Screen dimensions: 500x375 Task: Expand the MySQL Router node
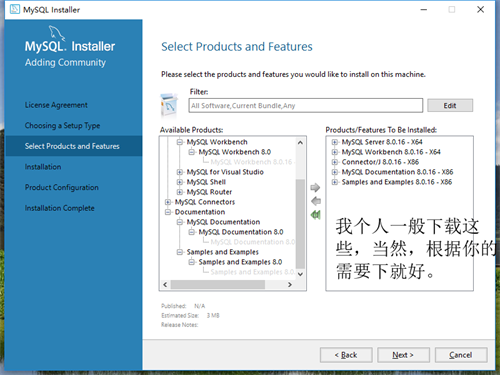tap(180, 192)
